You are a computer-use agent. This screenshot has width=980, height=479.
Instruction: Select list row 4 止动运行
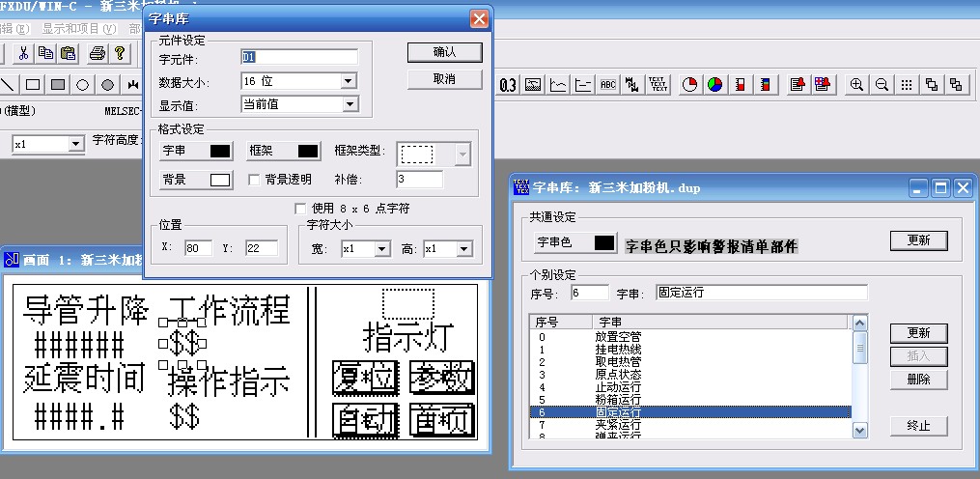click(x=618, y=387)
